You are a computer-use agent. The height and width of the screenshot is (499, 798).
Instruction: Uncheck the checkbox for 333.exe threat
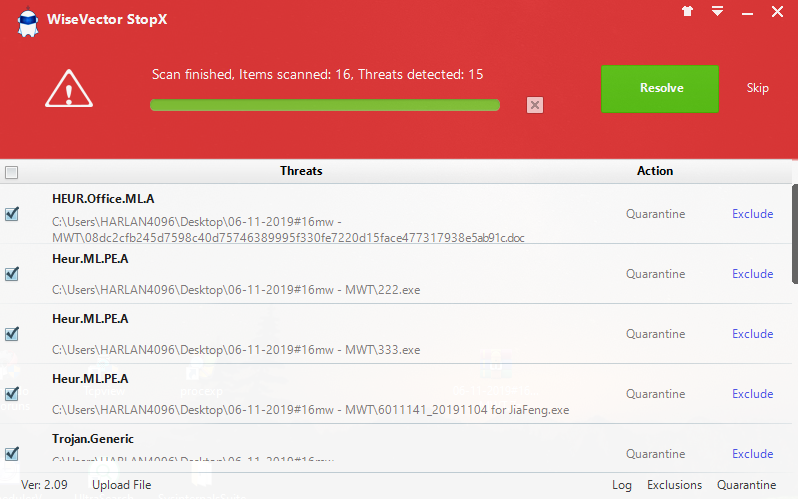click(x=12, y=334)
